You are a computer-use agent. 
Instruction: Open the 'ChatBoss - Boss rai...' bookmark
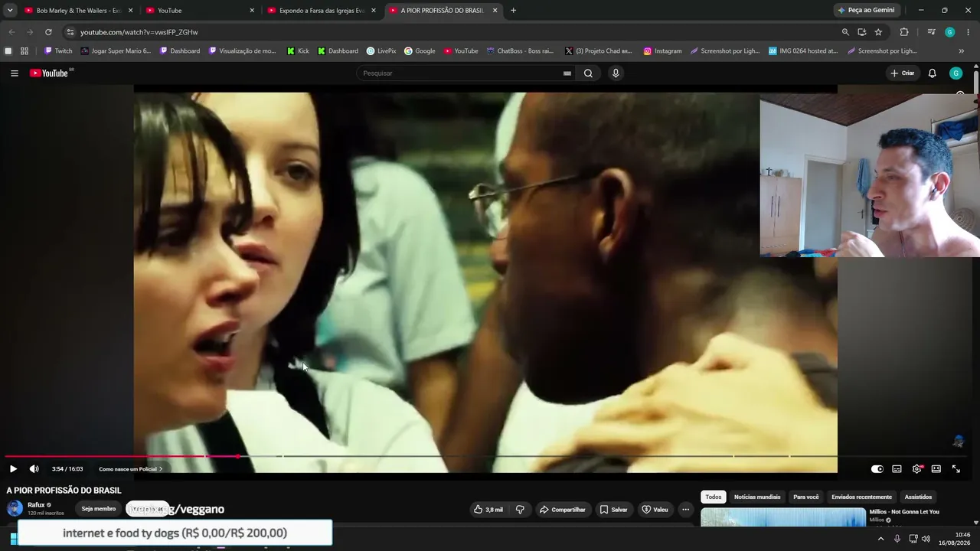[x=521, y=51]
